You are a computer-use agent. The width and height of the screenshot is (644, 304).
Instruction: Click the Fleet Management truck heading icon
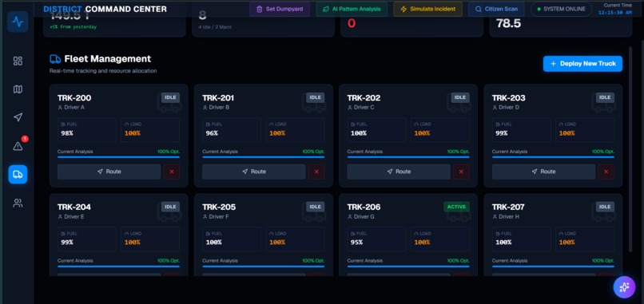(x=55, y=59)
